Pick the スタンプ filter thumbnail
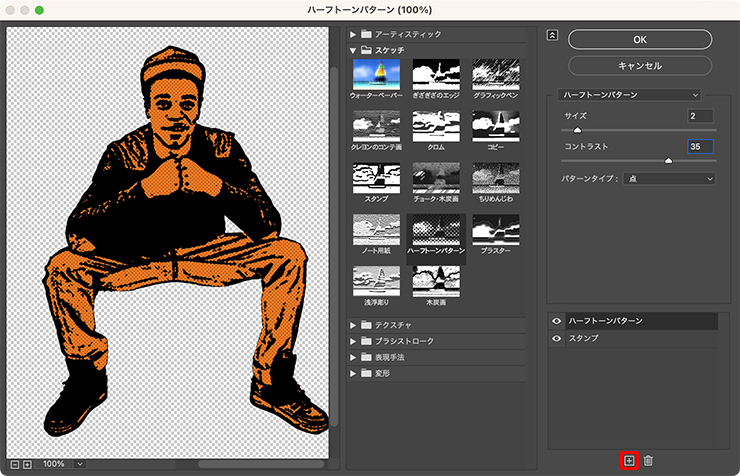740x476 pixels. (x=375, y=179)
